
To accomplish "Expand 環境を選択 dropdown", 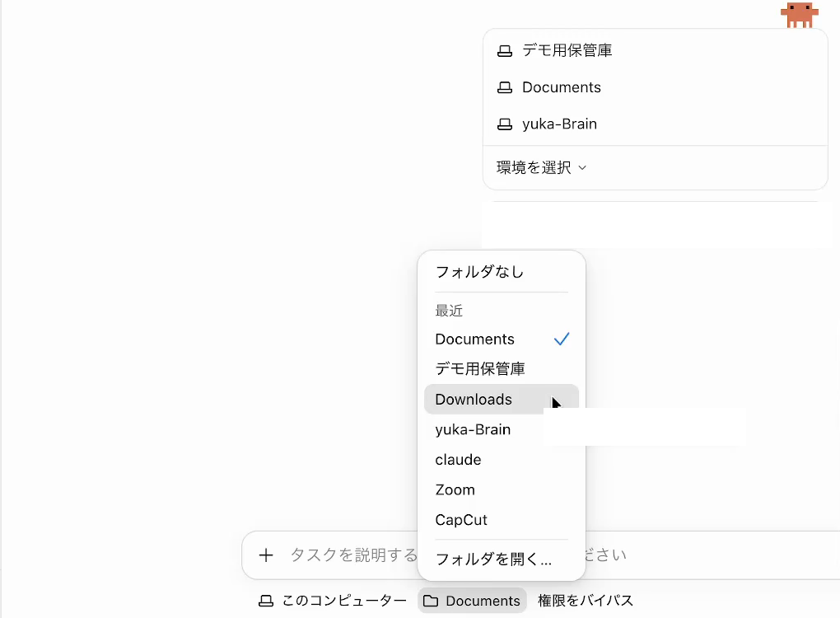I will [542, 168].
